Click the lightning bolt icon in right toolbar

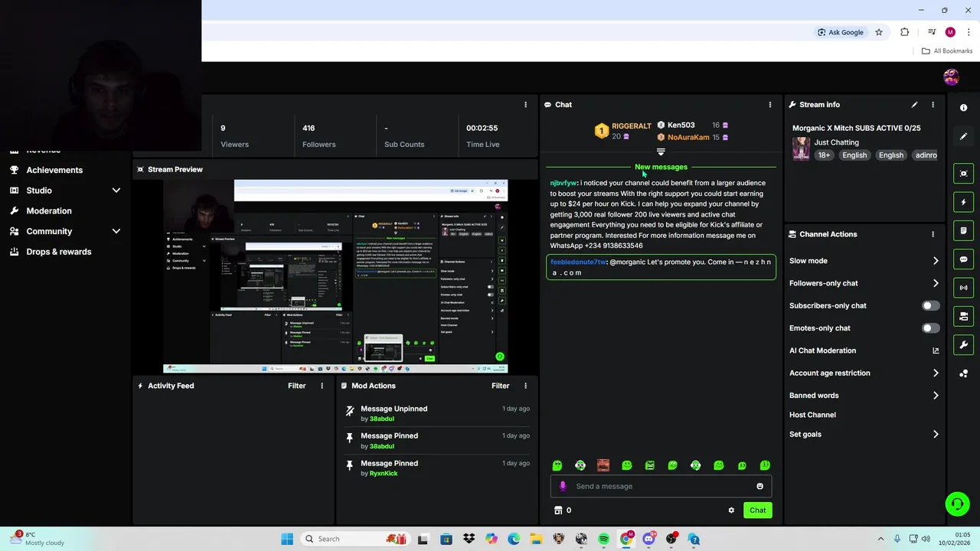[964, 202]
